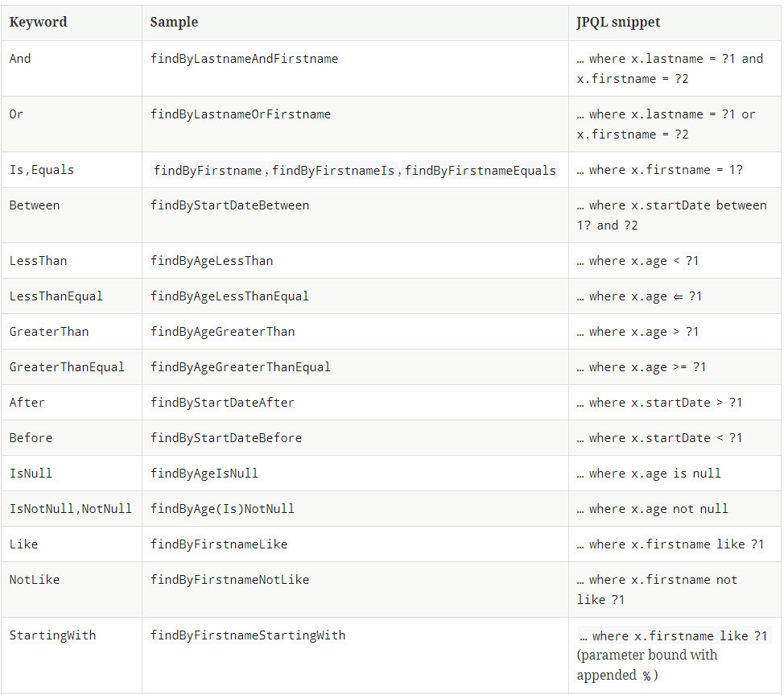
Task: Click the GreaterThanEqual keyword cell
Action: coord(67,367)
